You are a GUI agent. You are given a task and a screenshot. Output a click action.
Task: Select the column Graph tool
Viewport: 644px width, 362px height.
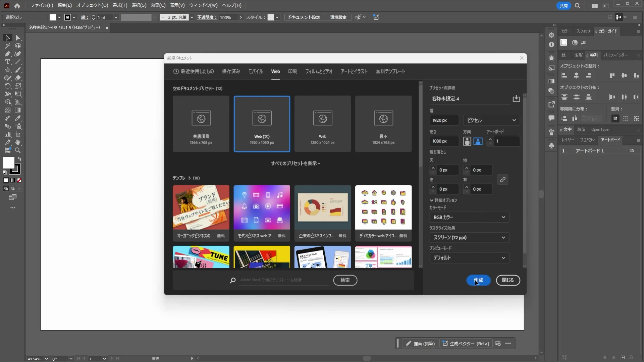pos(7,134)
